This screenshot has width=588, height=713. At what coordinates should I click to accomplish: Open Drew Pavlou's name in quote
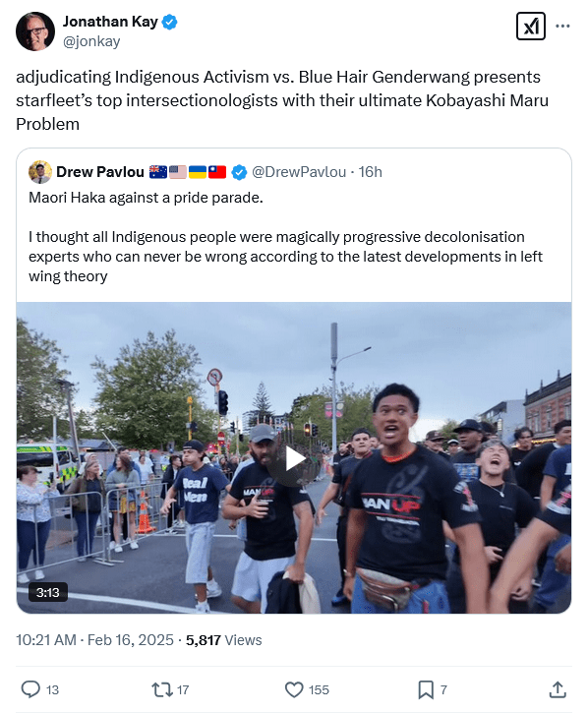pos(100,172)
